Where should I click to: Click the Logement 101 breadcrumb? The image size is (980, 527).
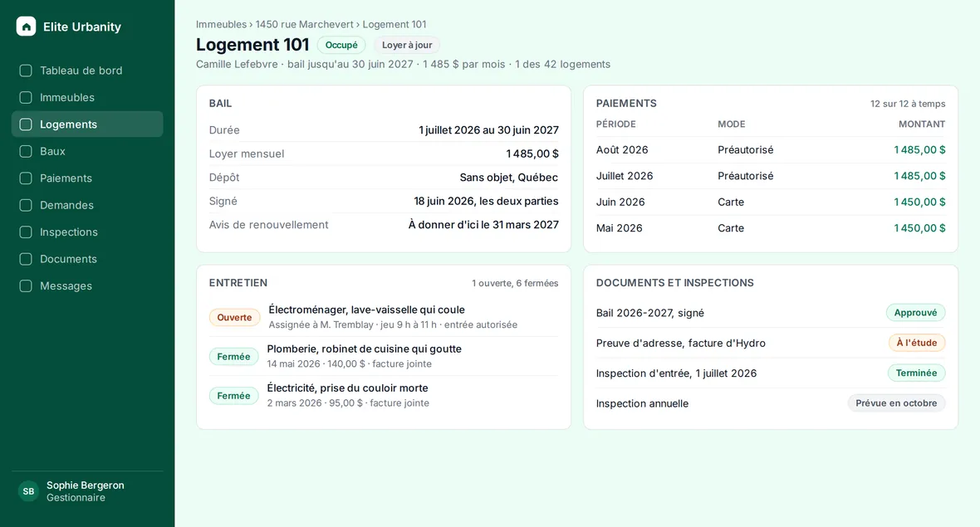pyautogui.click(x=394, y=24)
